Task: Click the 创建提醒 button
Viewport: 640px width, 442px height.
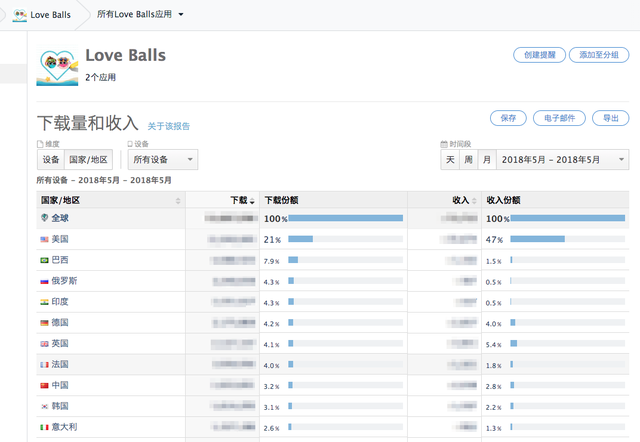Action: 539,55
